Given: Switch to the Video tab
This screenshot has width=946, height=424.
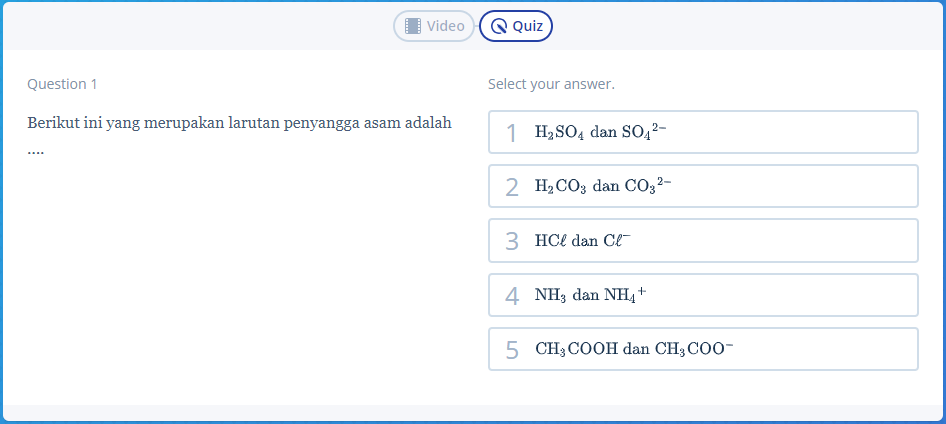Looking at the screenshot, I should (434, 26).
